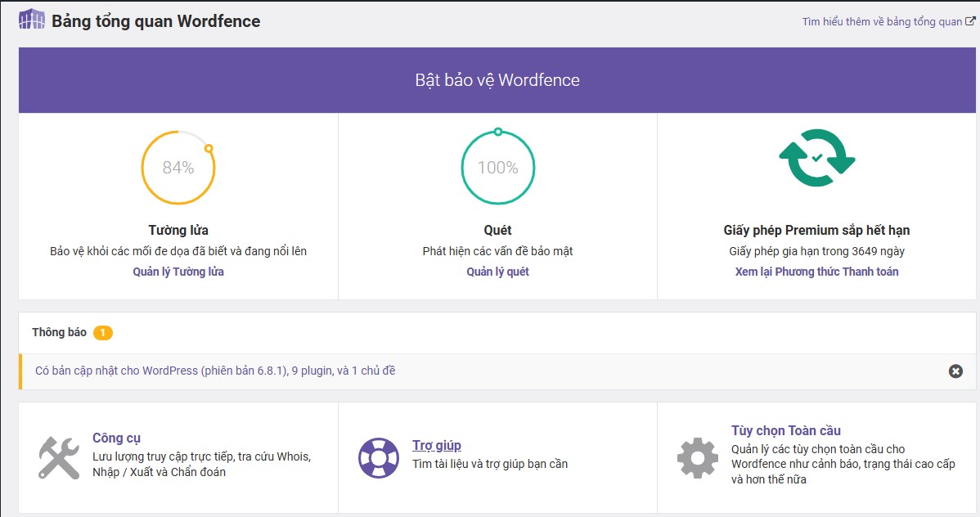Click the "Bảng tổng quan Wordfence" page title
This screenshot has width=980, height=517.
[155, 21]
